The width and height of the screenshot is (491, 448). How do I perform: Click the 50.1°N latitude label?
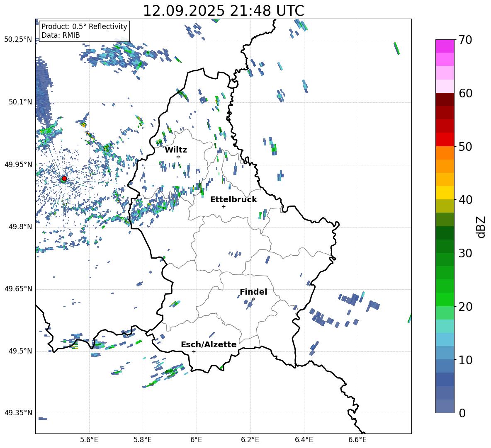(x=20, y=102)
